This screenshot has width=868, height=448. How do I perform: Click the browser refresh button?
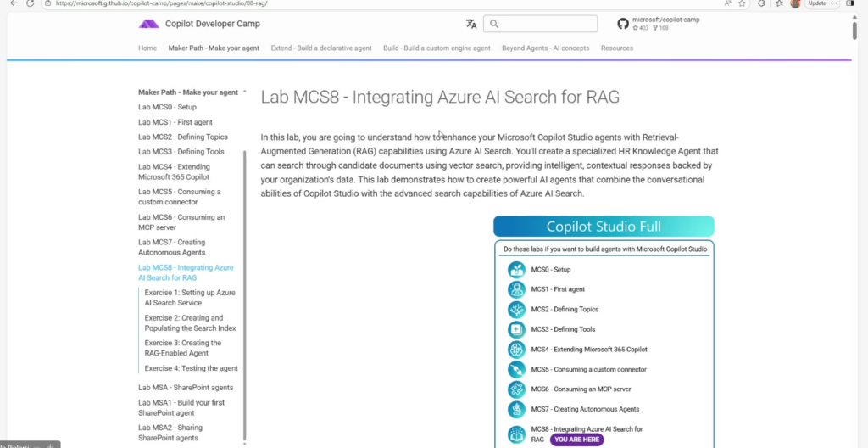31,3
